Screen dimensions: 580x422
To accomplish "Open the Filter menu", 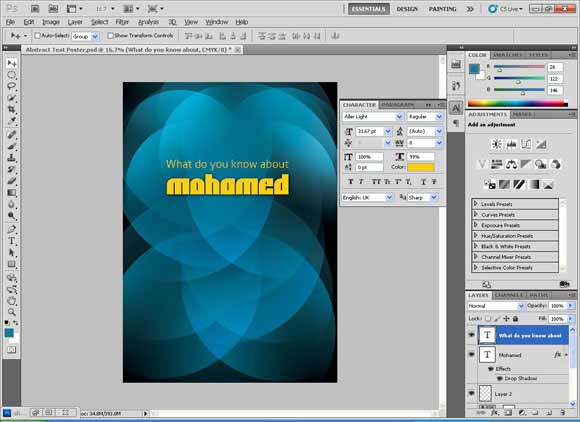I will coord(122,22).
